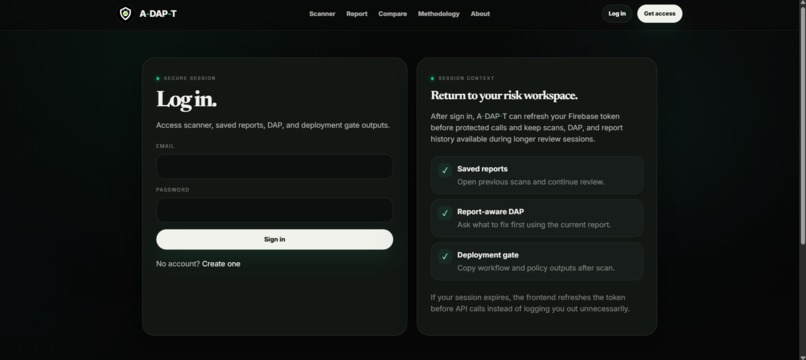This screenshot has width=806, height=360.
Task: Click the A-DAP-T brand name
Action: click(x=158, y=14)
